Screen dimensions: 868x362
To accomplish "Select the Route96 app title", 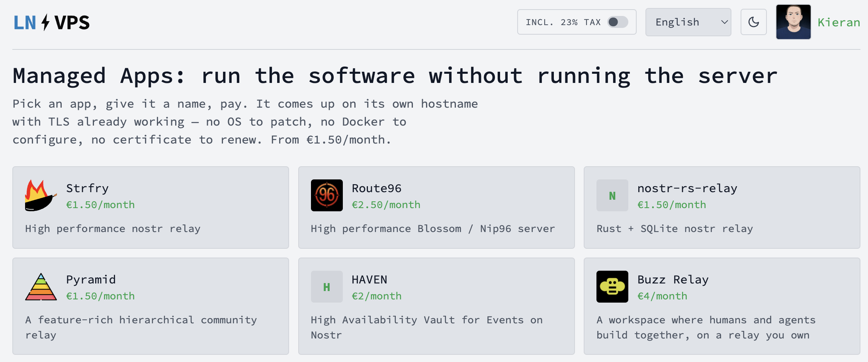I will (377, 188).
